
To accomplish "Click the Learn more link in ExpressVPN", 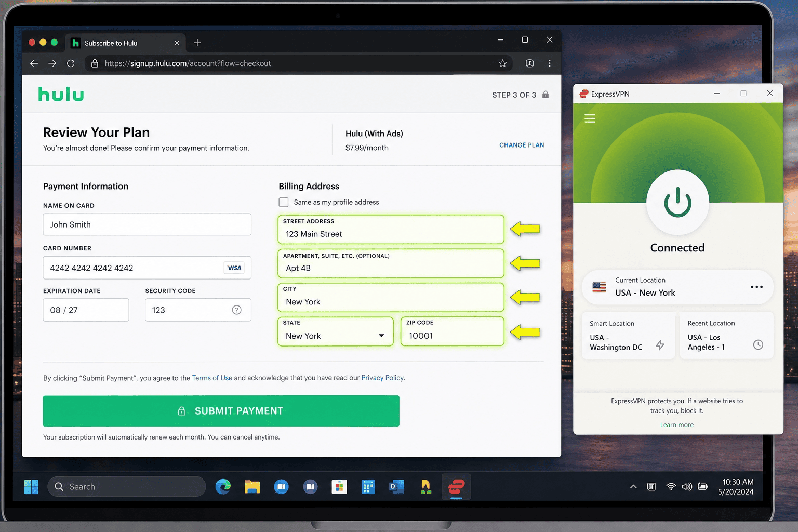I will [676, 424].
